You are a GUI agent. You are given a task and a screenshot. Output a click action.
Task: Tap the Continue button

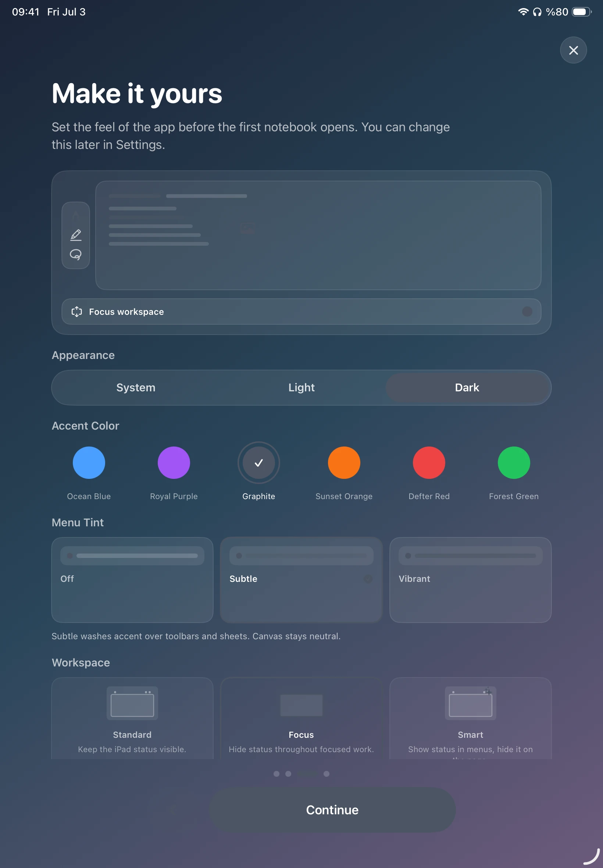pyautogui.click(x=332, y=810)
